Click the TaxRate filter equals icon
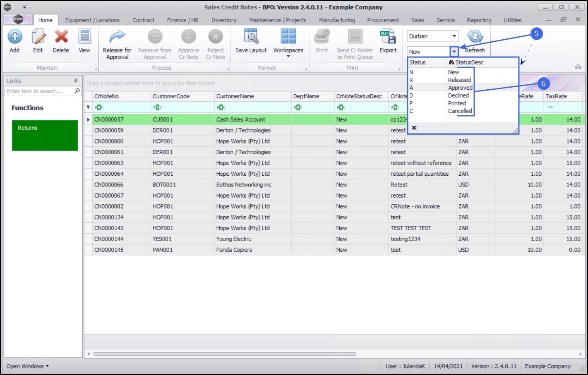 tap(550, 107)
